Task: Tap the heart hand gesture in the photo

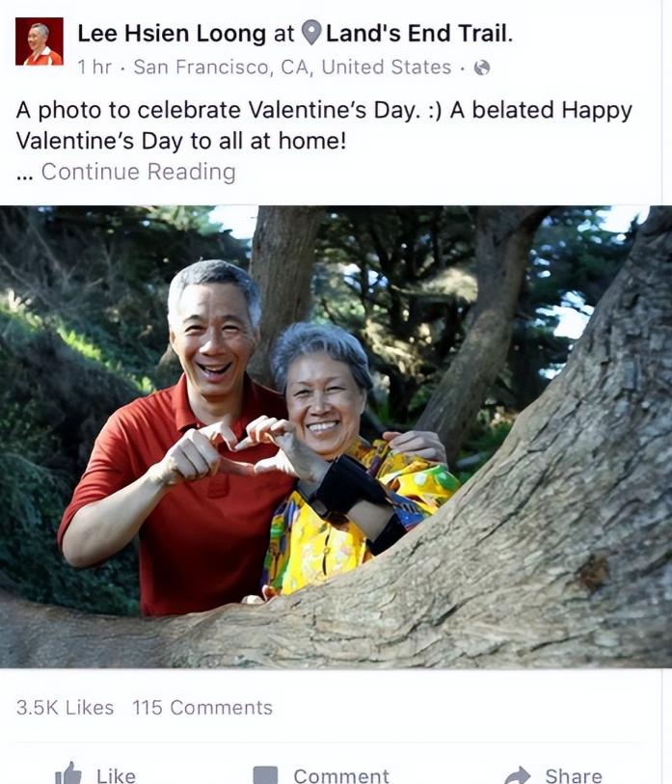Action: pos(240,449)
